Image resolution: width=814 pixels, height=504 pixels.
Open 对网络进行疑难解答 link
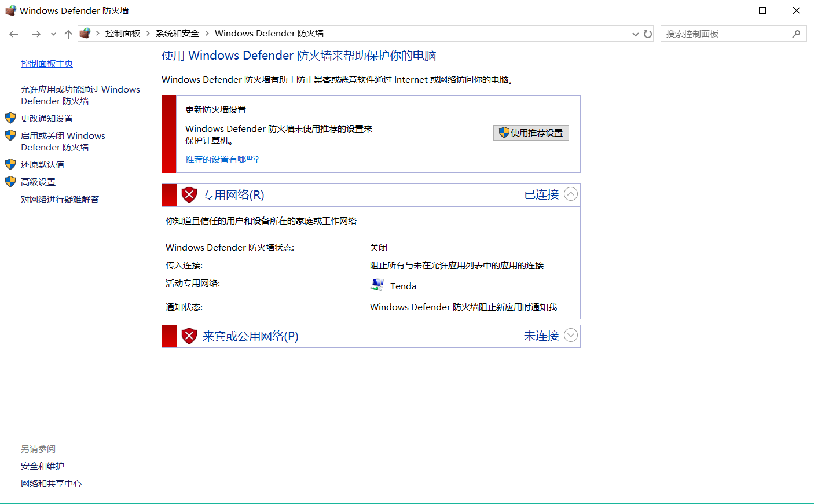[60, 199]
